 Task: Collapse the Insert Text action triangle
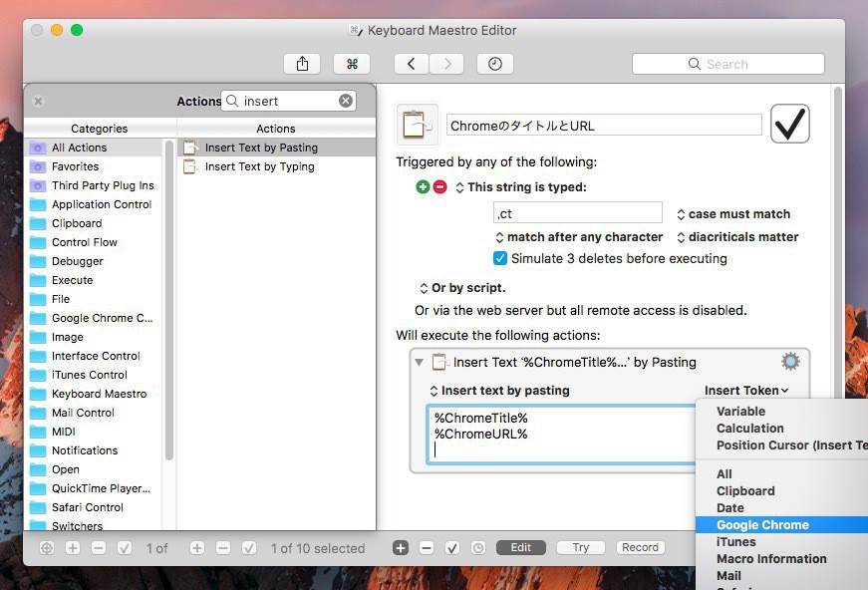click(x=420, y=362)
